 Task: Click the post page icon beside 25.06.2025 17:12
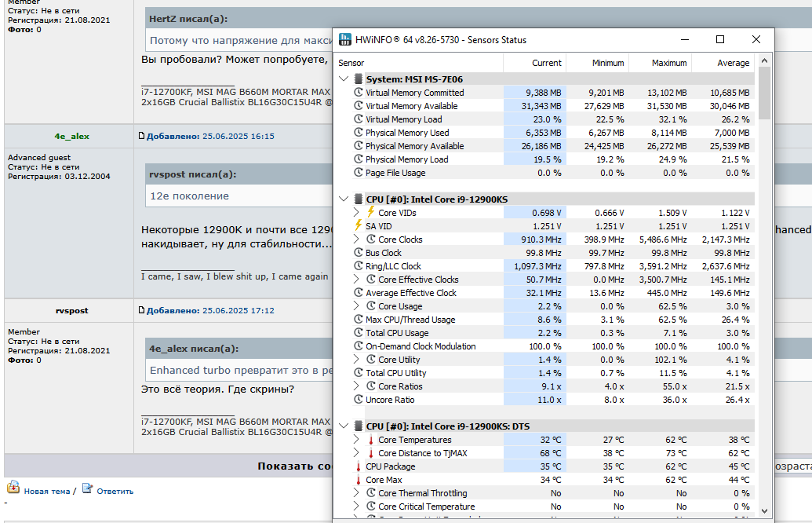click(x=142, y=311)
